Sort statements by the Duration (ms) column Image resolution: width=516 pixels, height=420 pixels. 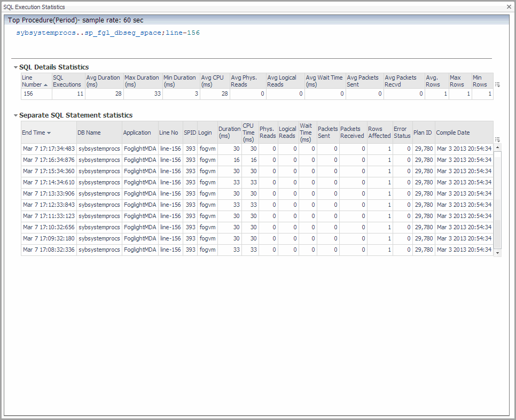(229, 132)
